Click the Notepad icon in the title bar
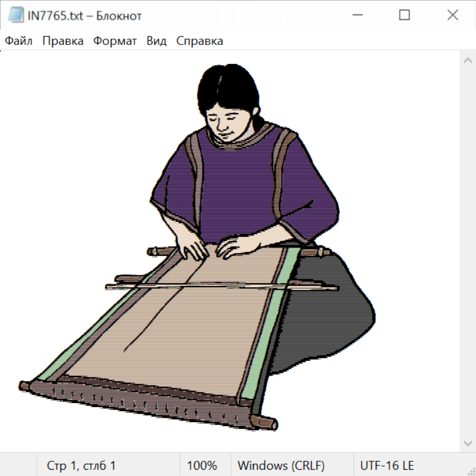Image resolution: width=476 pixels, height=476 pixels. point(15,15)
